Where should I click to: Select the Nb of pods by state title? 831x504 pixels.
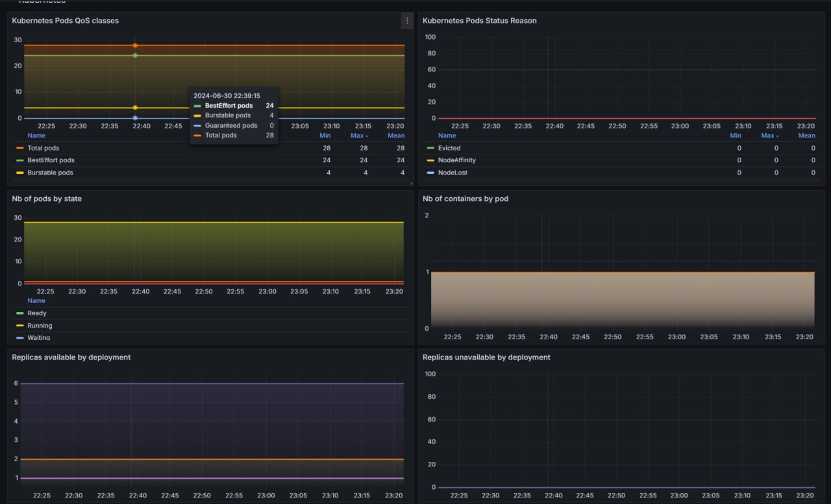click(47, 198)
